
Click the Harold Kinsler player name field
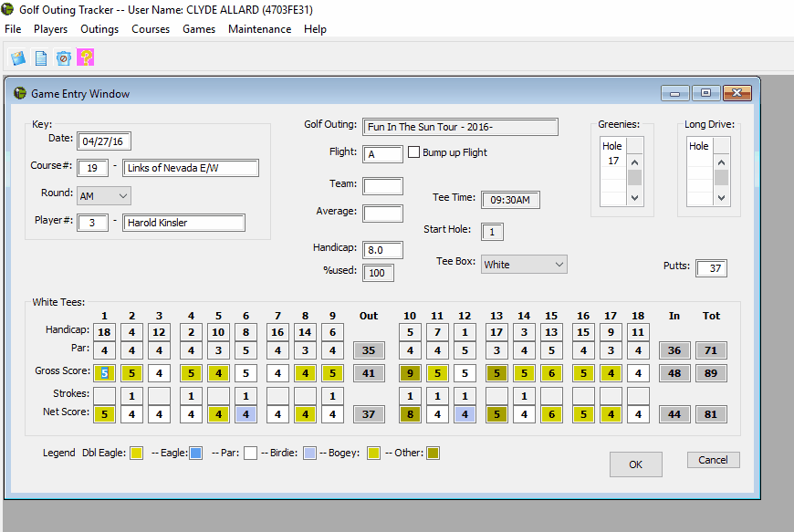(x=183, y=223)
